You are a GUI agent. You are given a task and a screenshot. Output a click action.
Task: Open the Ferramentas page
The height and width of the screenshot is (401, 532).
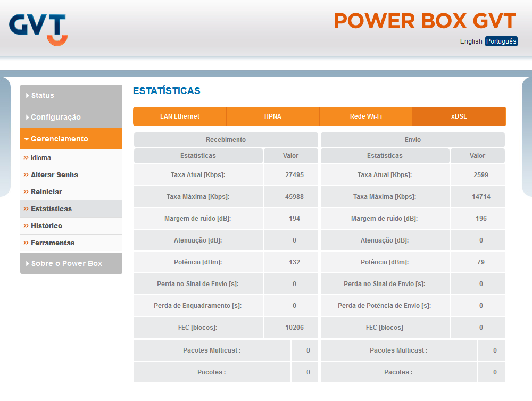click(53, 243)
